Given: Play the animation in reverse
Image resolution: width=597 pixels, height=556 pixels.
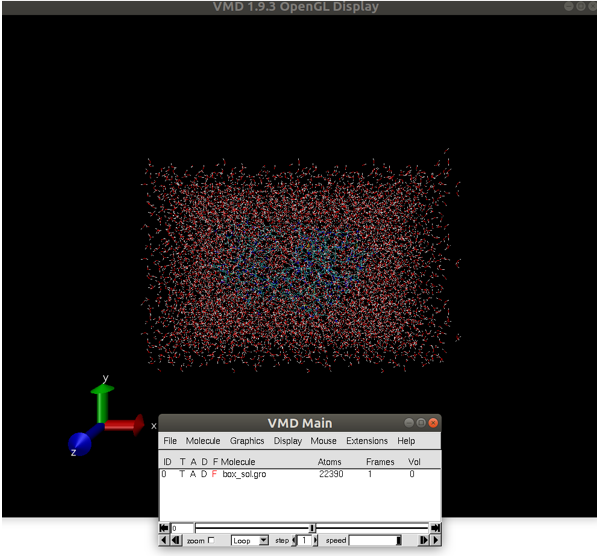Looking at the screenshot, I should (164, 540).
